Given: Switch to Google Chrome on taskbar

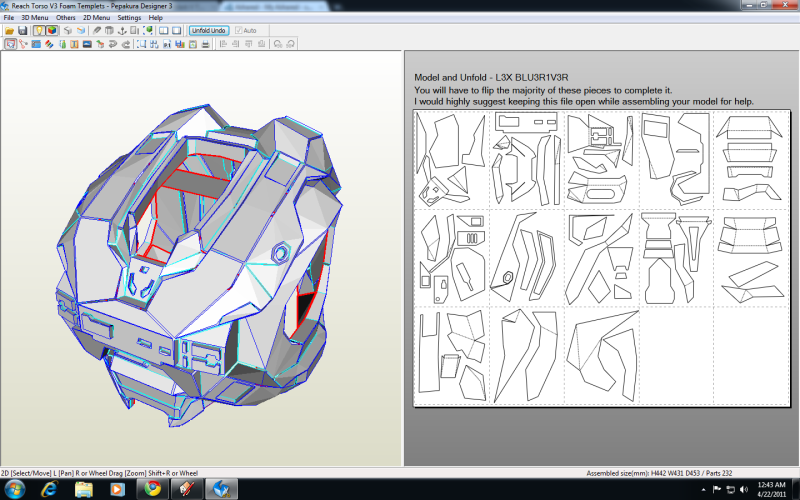Looking at the screenshot, I should [x=152, y=489].
